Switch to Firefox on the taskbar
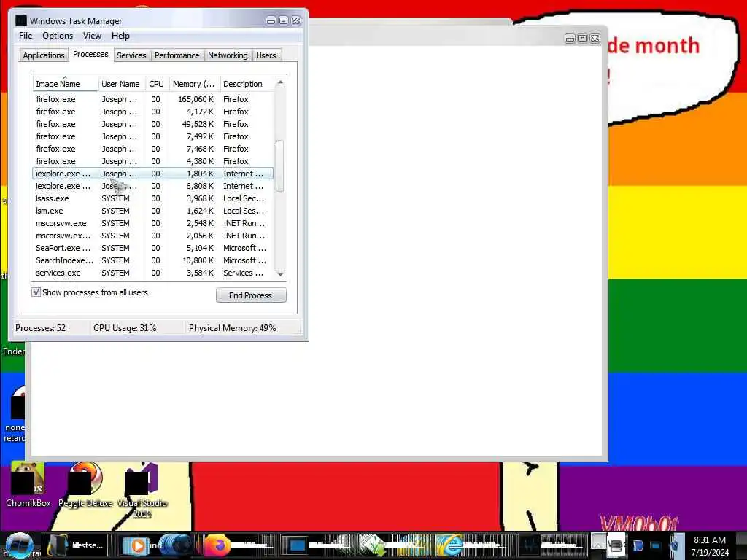Screen dimensions: 747x560 [217, 545]
